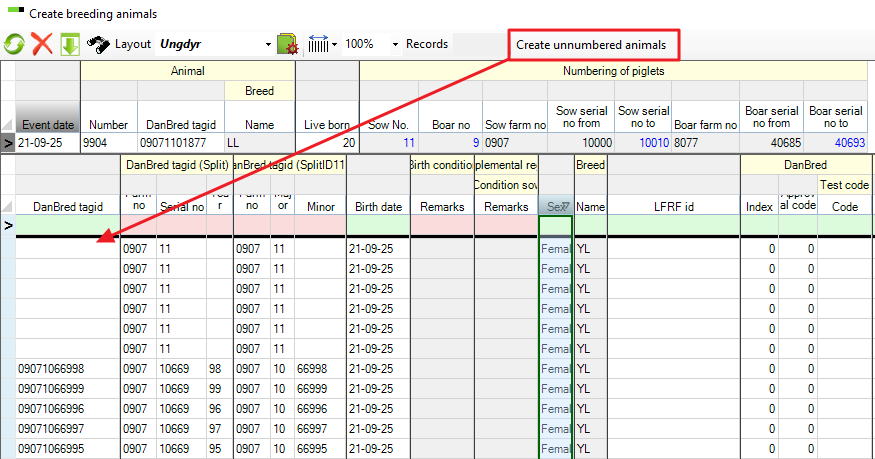Select the Ungdyr layout combo box
875x459 pixels.
215,44
